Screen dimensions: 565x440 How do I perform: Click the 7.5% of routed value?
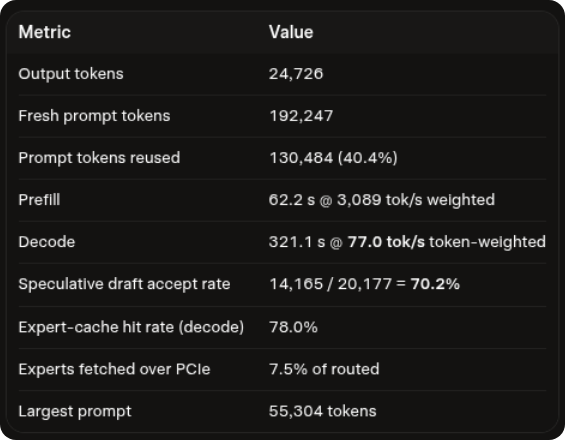tap(324, 369)
